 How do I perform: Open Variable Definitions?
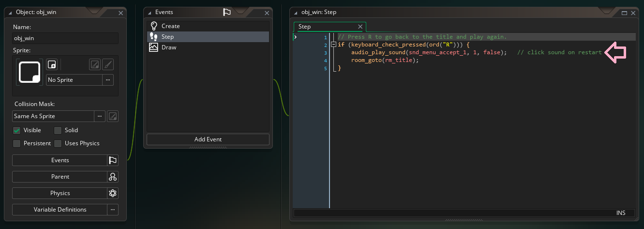pos(60,210)
